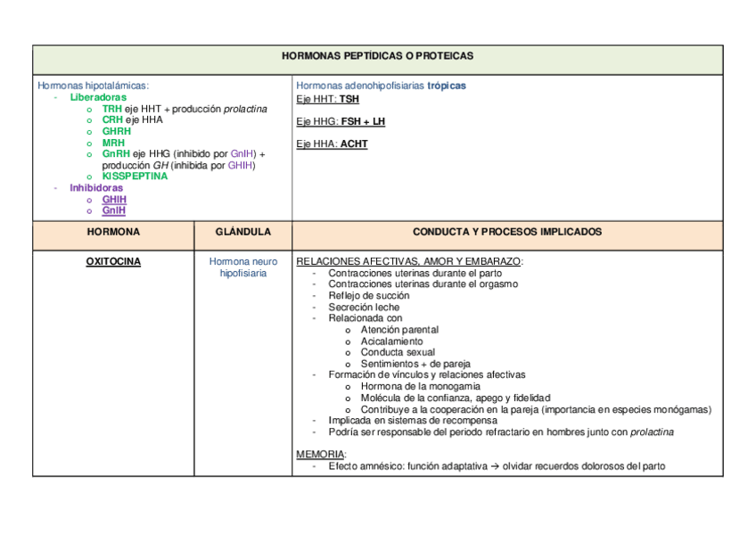This screenshot has width=756, height=534.
Task: Click the underlined 'Eje HHG: FSH + LH' line
Action: pyautogui.click(x=341, y=121)
